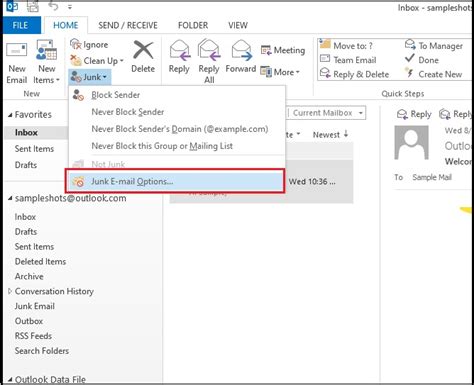Open quick access toolbar customize dropdown
The image size is (474, 385).
pyautogui.click(x=70, y=7)
